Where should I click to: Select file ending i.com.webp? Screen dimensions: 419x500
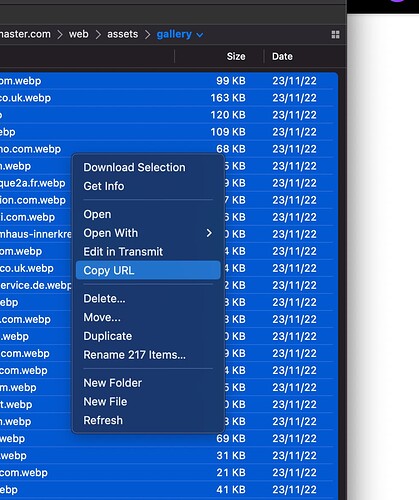point(27,217)
